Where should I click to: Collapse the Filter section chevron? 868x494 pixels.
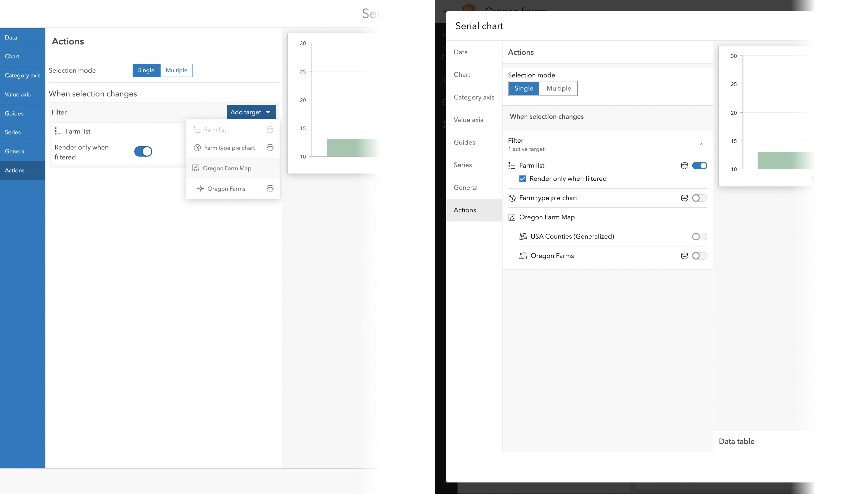coord(701,144)
